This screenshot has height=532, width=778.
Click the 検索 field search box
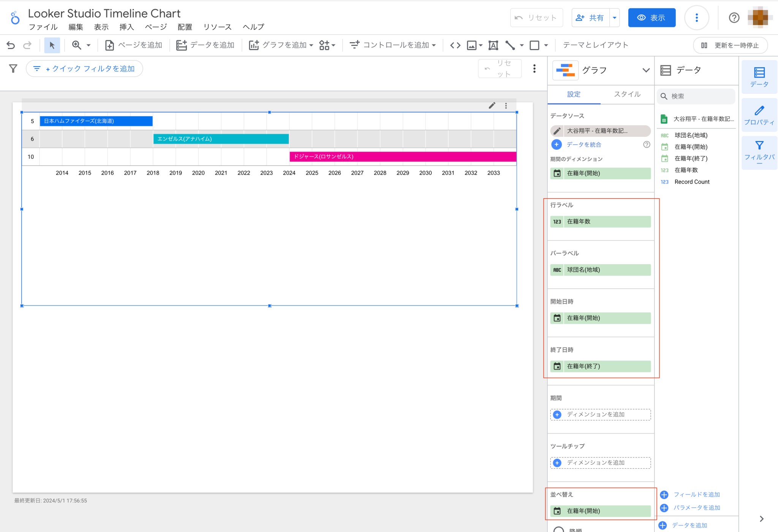(696, 96)
